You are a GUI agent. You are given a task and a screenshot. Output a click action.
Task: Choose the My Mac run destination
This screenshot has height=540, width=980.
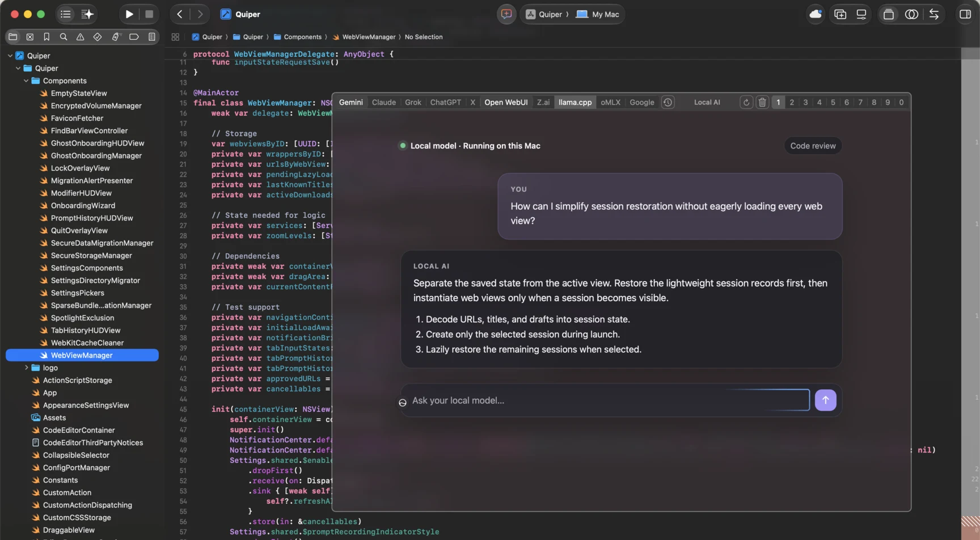pos(598,14)
